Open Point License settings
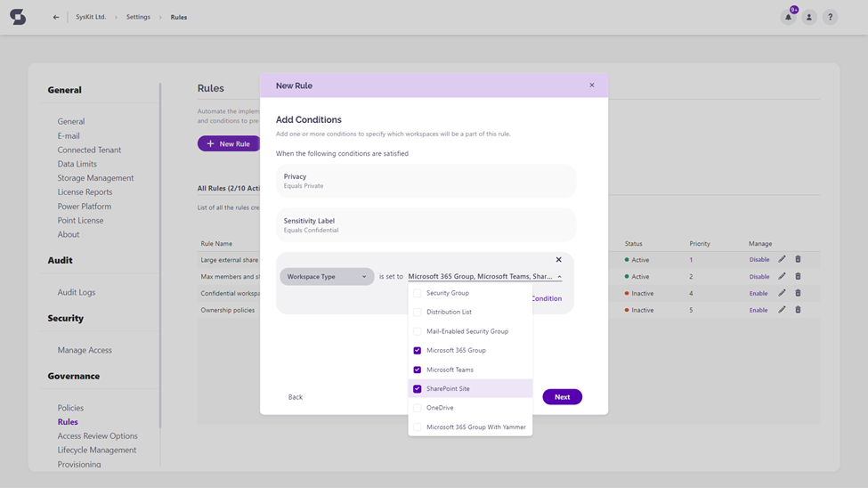Screen dimensions: 868x488 click(80, 221)
